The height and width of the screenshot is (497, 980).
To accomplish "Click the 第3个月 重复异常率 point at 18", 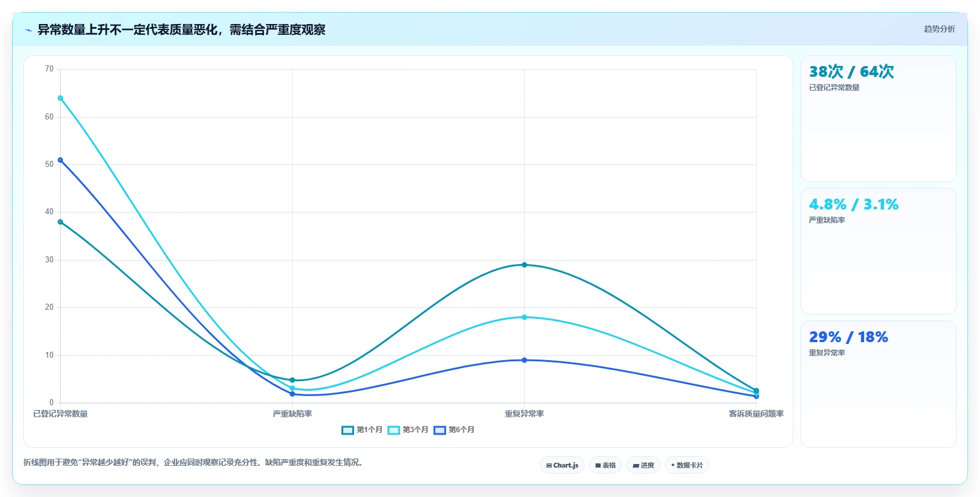I will point(525,317).
